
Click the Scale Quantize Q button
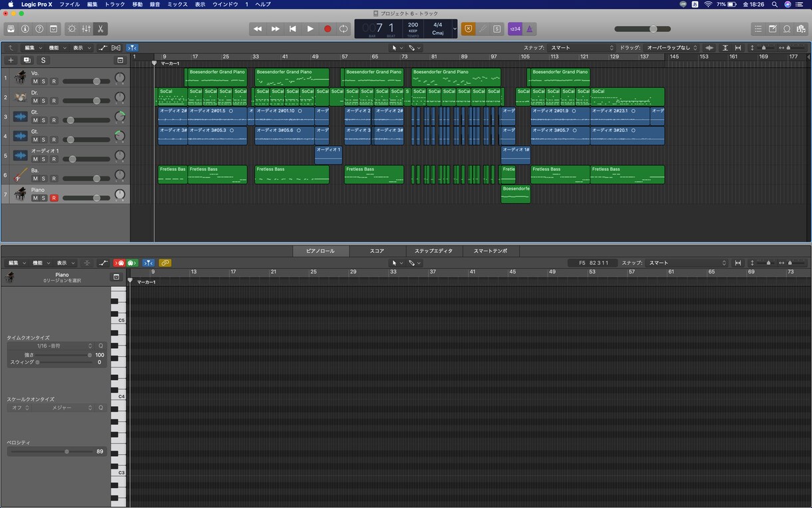point(101,407)
